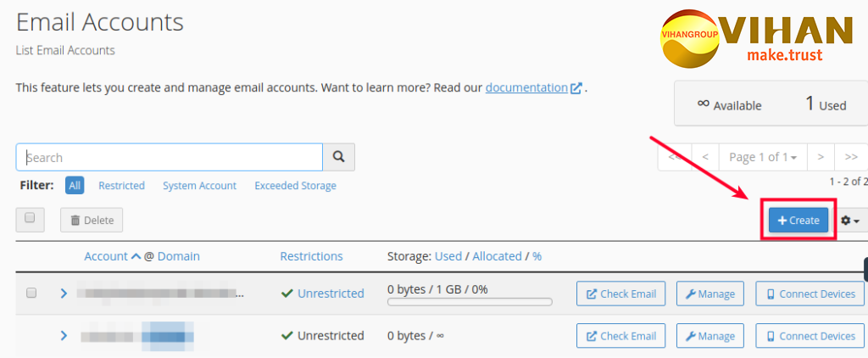This screenshot has height=358, width=868.
Task: Click the Create button
Action: [x=798, y=221]
